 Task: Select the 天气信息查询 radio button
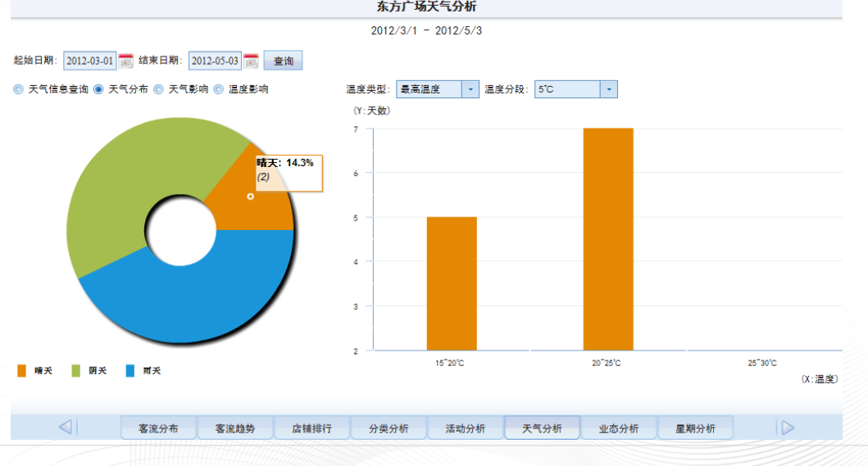pyautogui.click(x=19, y=89)
